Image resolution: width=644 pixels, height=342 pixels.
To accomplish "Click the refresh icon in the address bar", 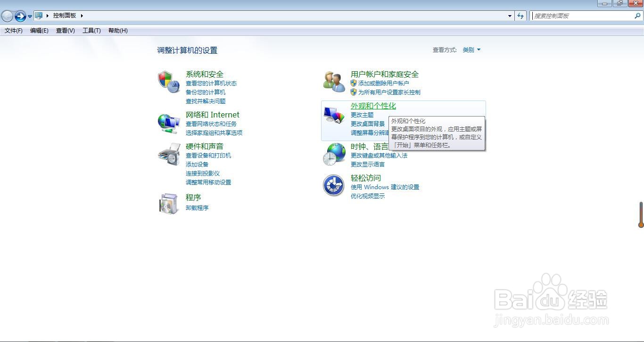I will point(520,16).
